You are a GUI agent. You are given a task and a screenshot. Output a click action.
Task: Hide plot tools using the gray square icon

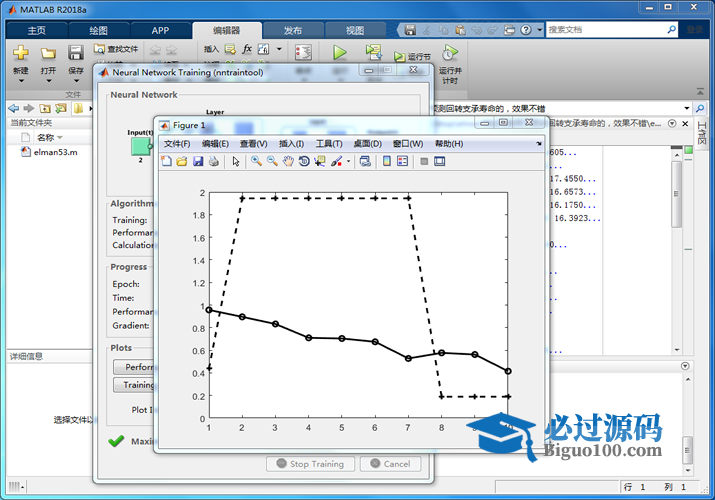pos(424,161)
